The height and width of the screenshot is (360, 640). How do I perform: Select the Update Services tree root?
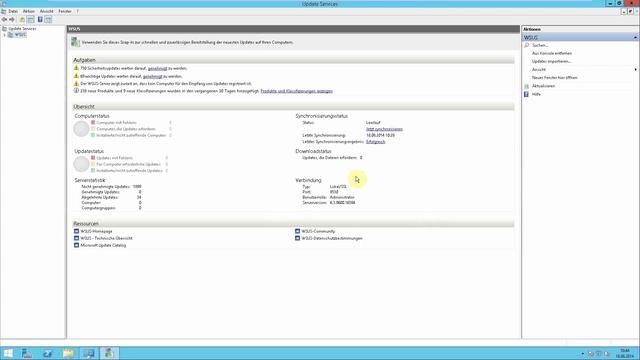(22, 29)
